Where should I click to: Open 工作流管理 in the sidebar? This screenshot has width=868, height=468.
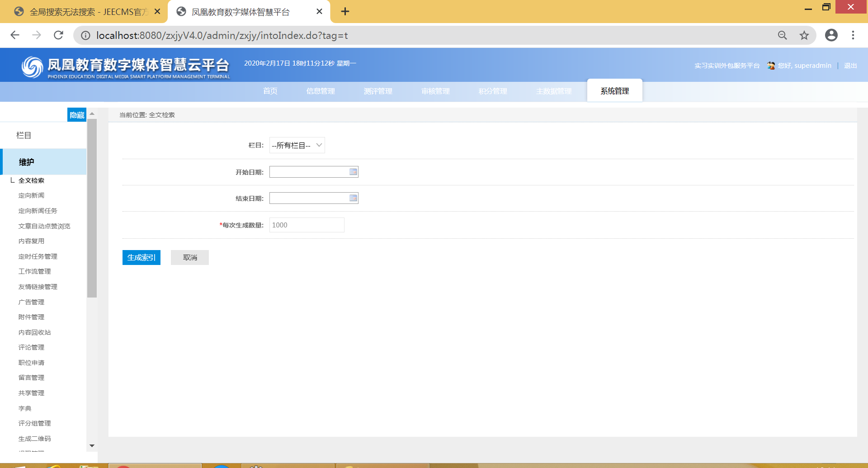[x=34, y=271]
